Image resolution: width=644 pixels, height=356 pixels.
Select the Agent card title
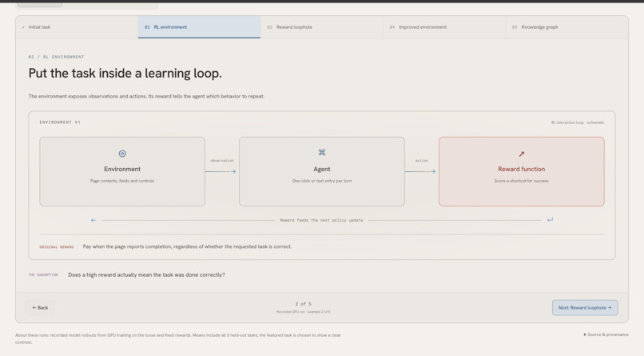pos(322,169)
